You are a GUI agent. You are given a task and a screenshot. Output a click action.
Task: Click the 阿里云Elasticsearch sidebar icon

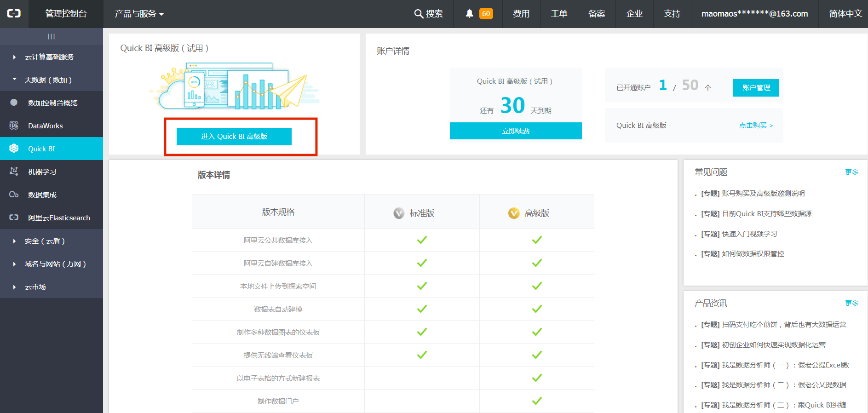pos(14,217)
